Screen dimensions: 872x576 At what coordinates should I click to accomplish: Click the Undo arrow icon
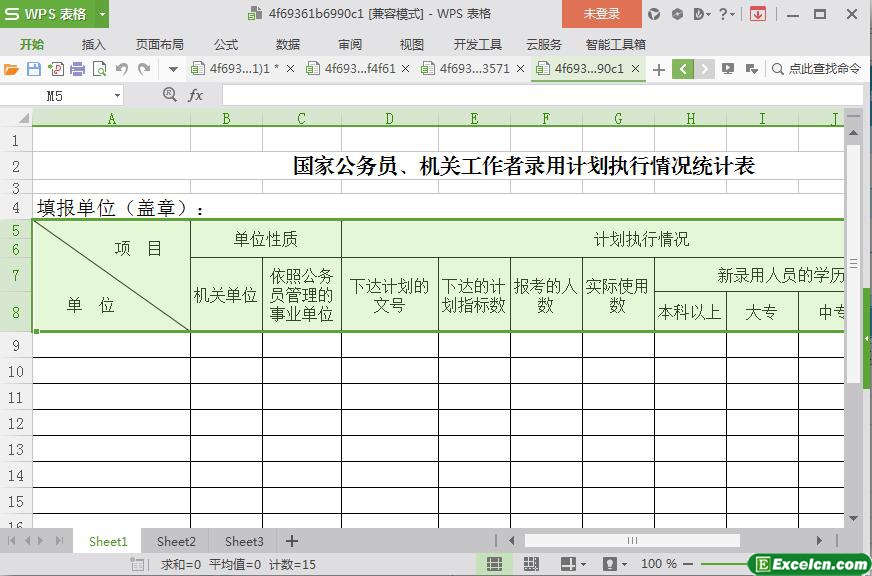[x=122, y=69]
